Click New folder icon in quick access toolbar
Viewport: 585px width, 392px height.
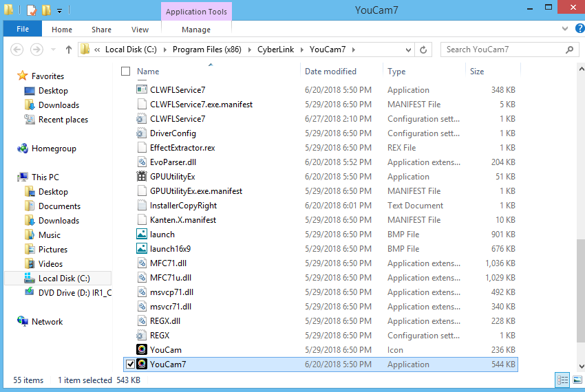[x=46, y=10]
